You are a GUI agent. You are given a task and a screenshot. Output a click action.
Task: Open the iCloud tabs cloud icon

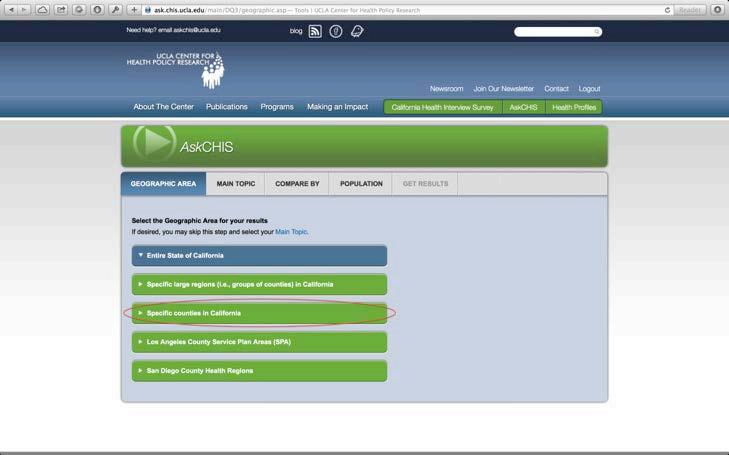click(42, 9)
